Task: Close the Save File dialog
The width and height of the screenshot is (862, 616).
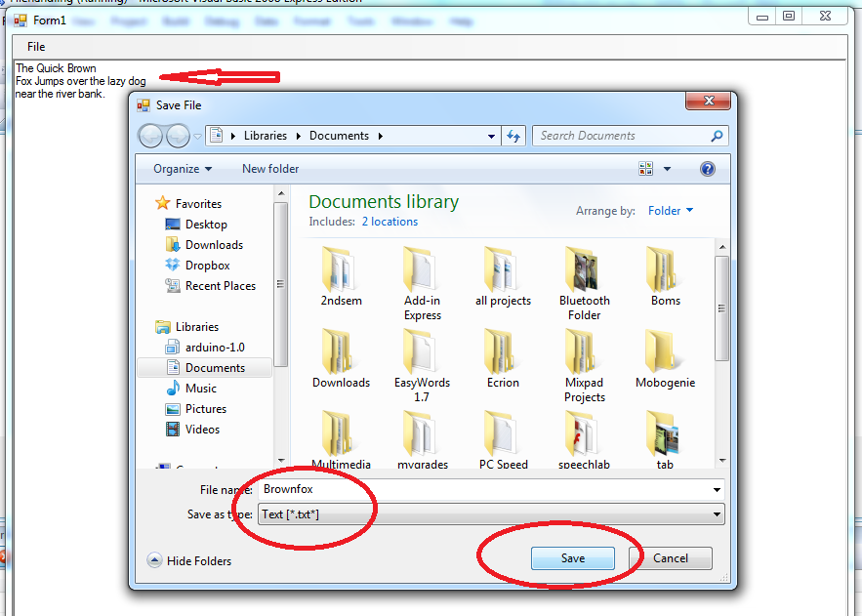Action: (x=708, y=101)
